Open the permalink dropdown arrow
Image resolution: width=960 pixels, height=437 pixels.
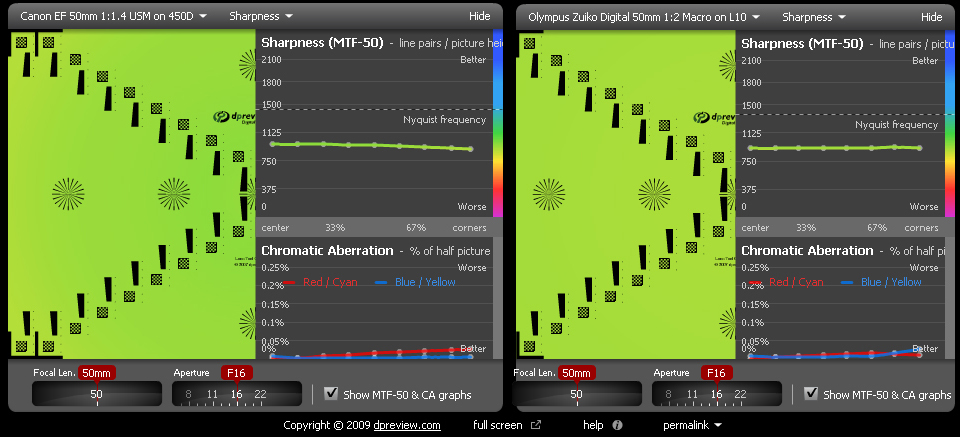point(718,425)
